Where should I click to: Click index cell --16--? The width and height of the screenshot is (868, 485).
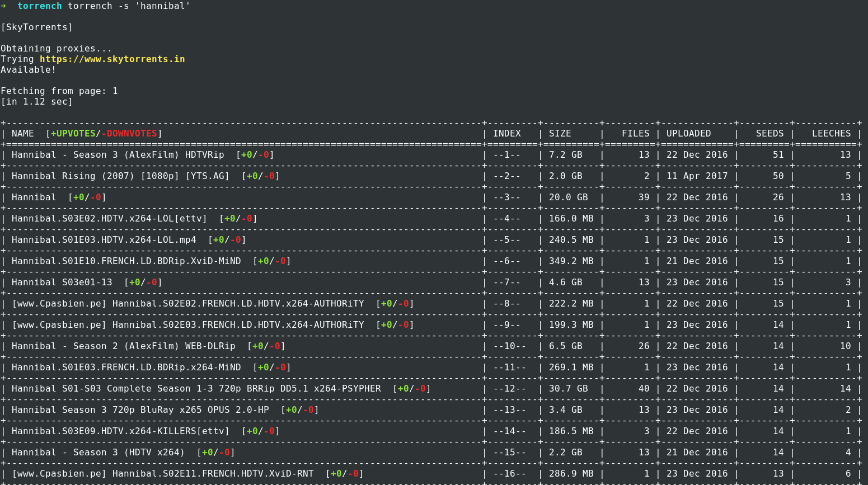click(510, 473)
